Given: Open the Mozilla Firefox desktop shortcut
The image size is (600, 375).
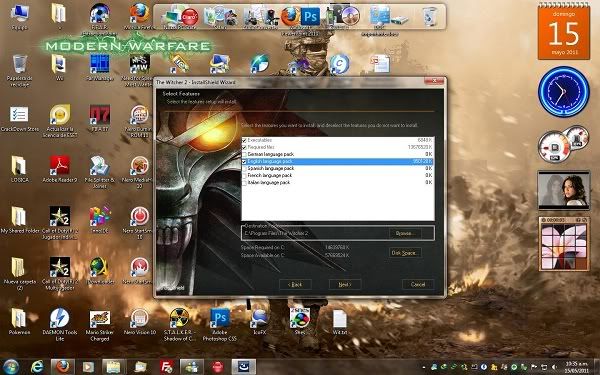Looking at the screenshot, I should coord(139,17).
